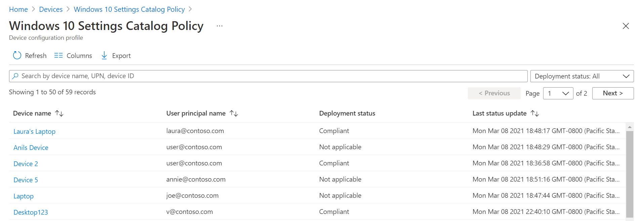Select the Desktop123 device link

tap(31, 212)
